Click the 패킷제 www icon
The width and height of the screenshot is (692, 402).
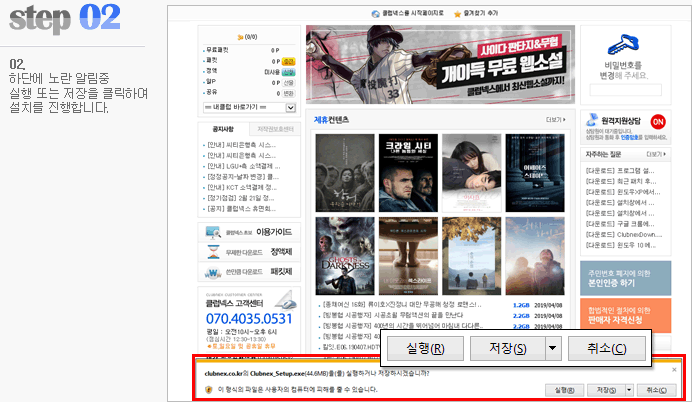(x=213, y=272)
